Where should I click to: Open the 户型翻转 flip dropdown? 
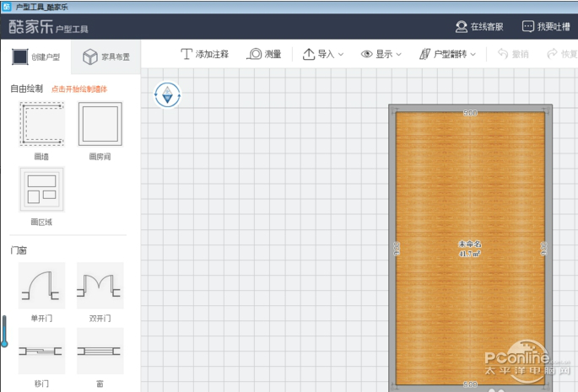447,54
